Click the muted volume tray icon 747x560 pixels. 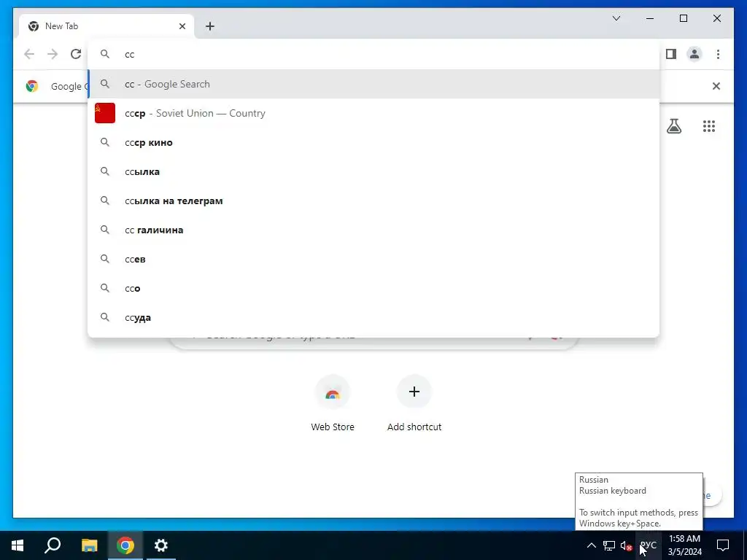[x=627, y=545]
